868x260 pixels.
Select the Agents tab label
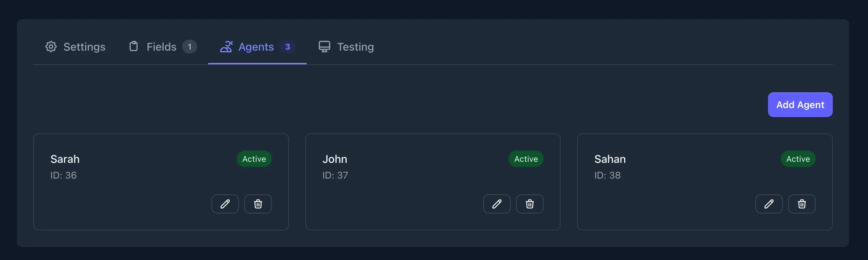coord(256,47)
